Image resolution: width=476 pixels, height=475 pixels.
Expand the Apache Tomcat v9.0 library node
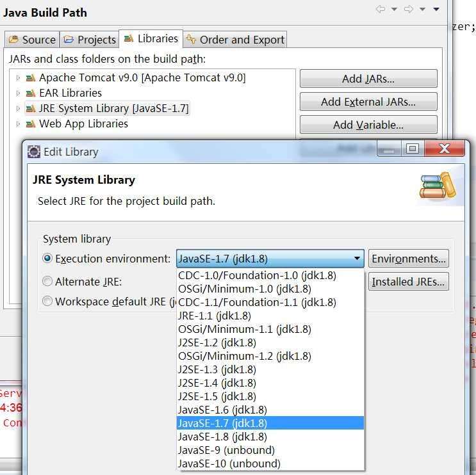(x=18, y=78)
